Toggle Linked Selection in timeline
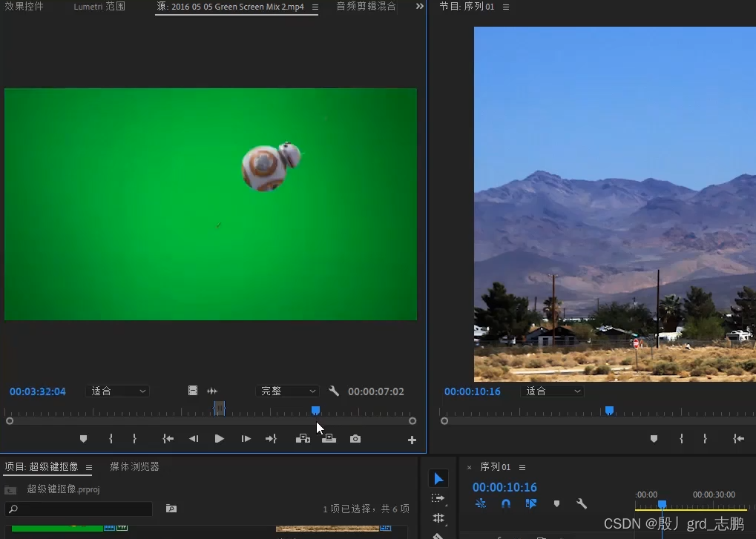 coord(531,503)
